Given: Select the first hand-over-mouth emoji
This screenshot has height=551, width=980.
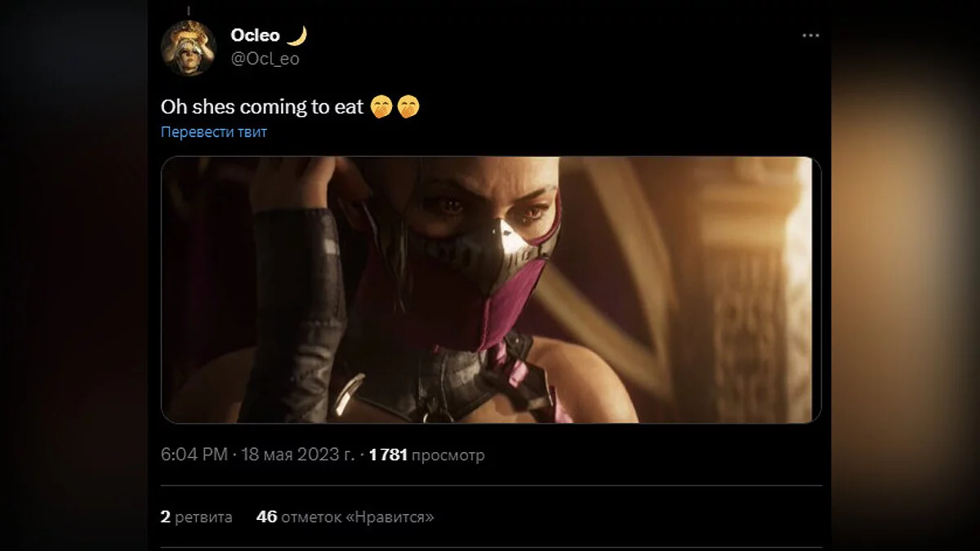Looking at the screenshot, I should (x=381, y=107).
